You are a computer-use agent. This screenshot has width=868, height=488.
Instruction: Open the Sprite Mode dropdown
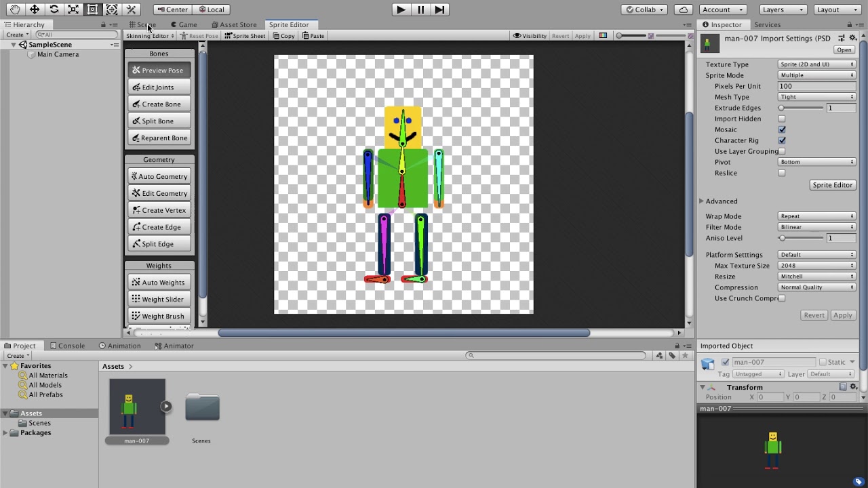(816, 75)
